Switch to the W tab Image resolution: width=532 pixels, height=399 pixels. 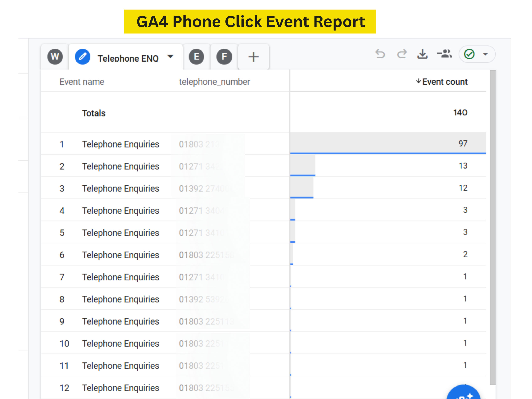coord(55,57)
